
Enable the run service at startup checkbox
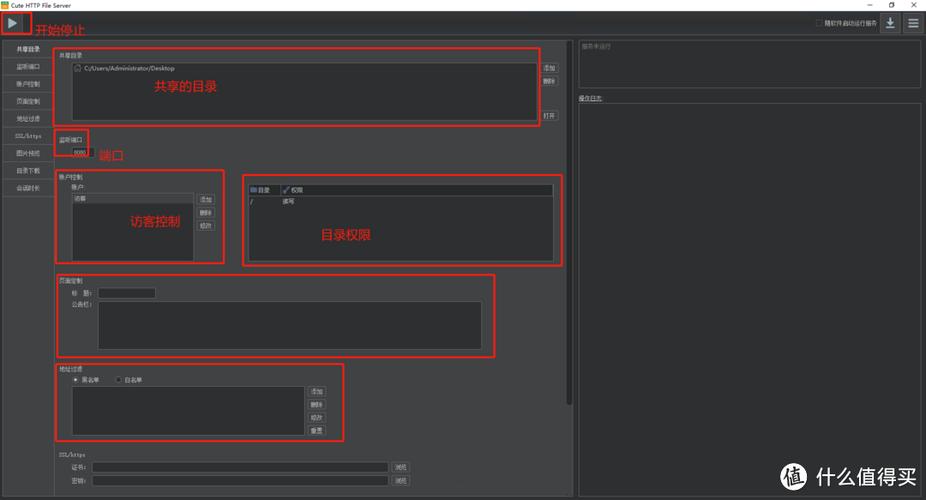coord(819,23)
